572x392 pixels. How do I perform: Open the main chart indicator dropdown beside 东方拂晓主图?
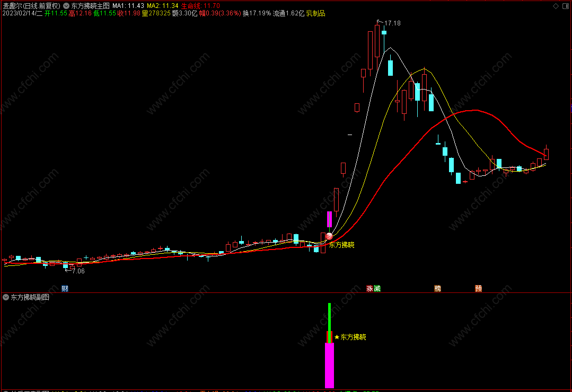pyautogui.click(x=66, y=6)
